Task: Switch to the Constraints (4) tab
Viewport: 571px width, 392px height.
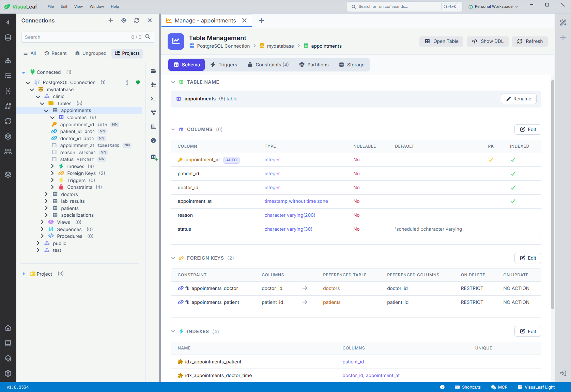Action: [x=268, y=65]
